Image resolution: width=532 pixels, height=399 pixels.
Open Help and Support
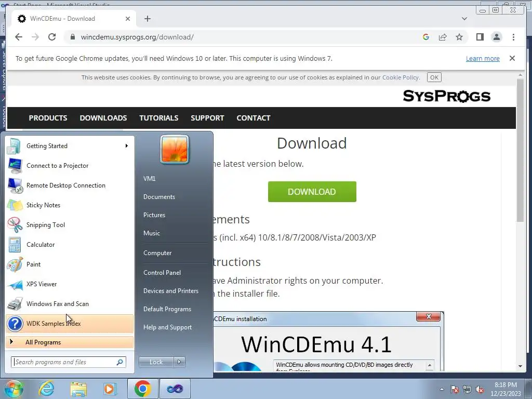pos(167,327)
